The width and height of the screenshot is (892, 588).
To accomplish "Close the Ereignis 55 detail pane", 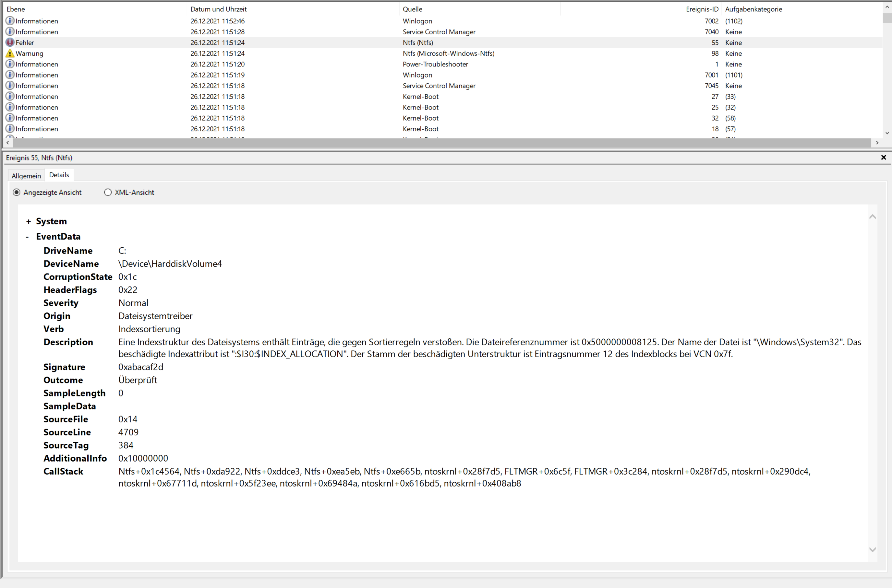I will click(883, 158).
